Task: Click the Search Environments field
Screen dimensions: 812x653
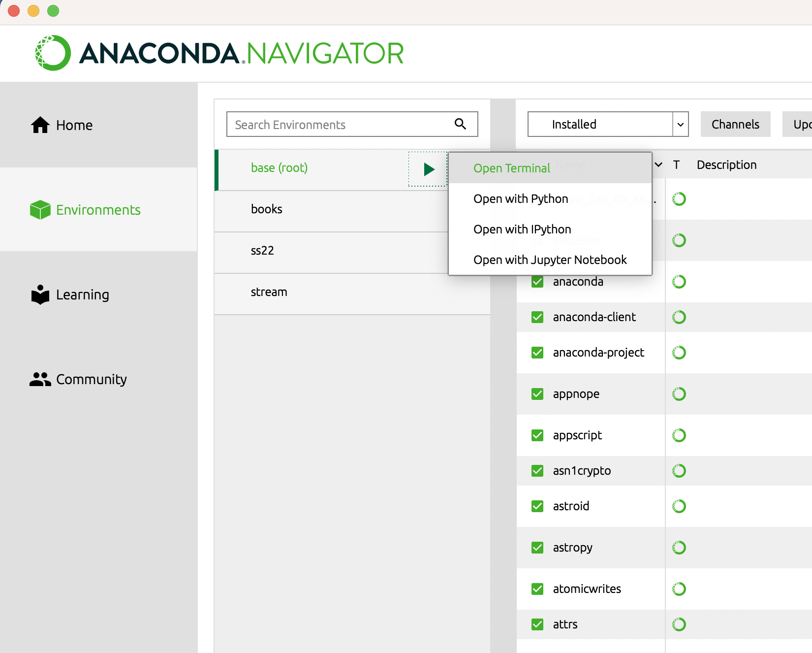Action: [340, 125]
